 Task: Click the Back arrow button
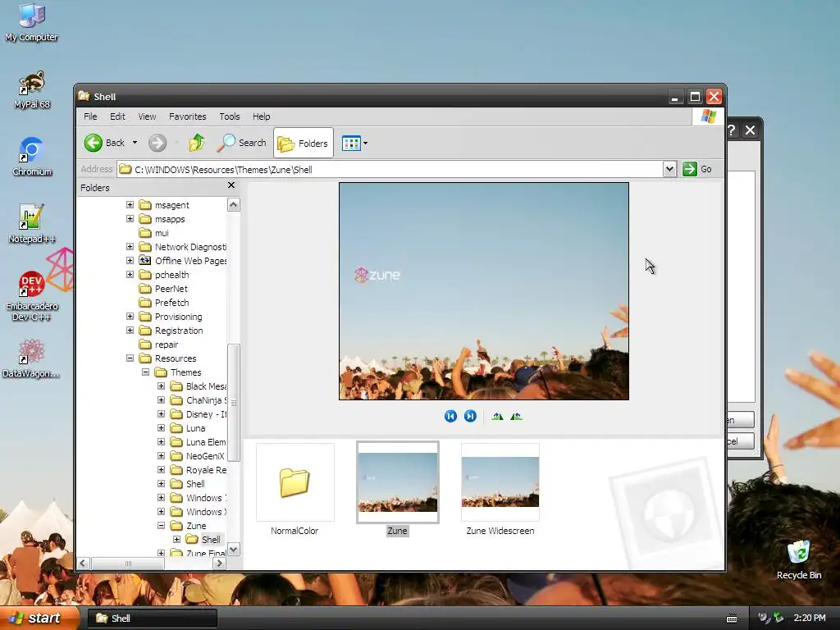point(94,143)
